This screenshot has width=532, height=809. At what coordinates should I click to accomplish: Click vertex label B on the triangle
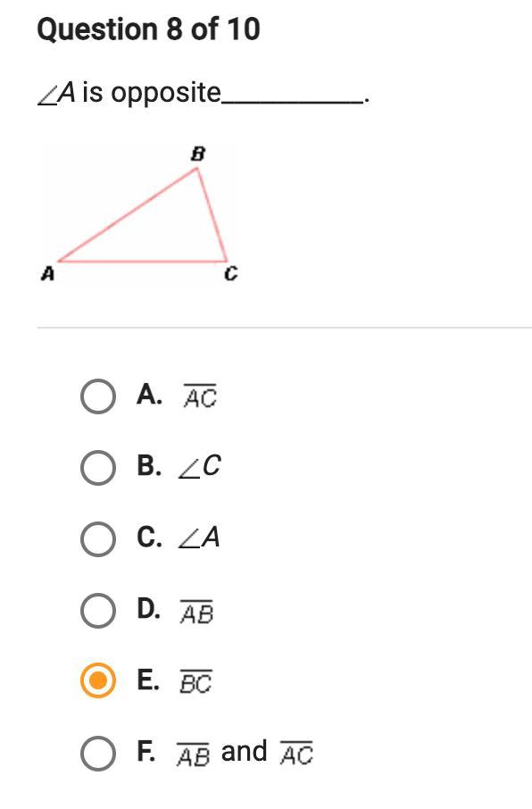point(197,154)
